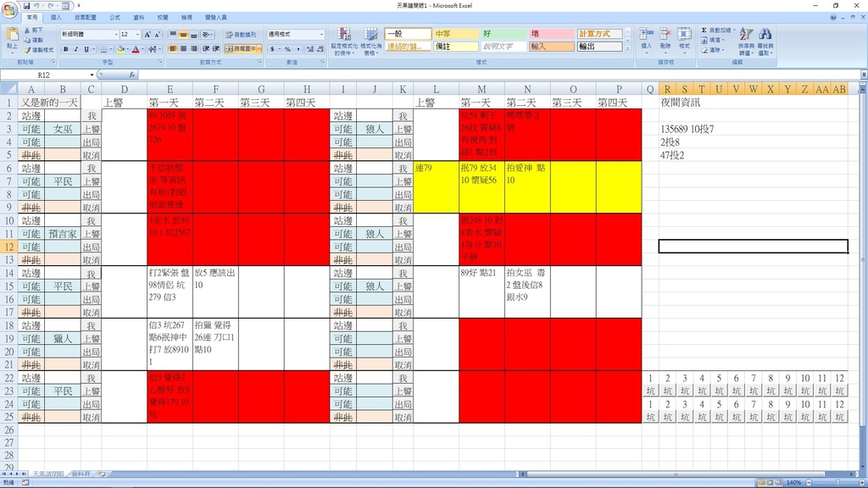Align text right

point(194,49)
